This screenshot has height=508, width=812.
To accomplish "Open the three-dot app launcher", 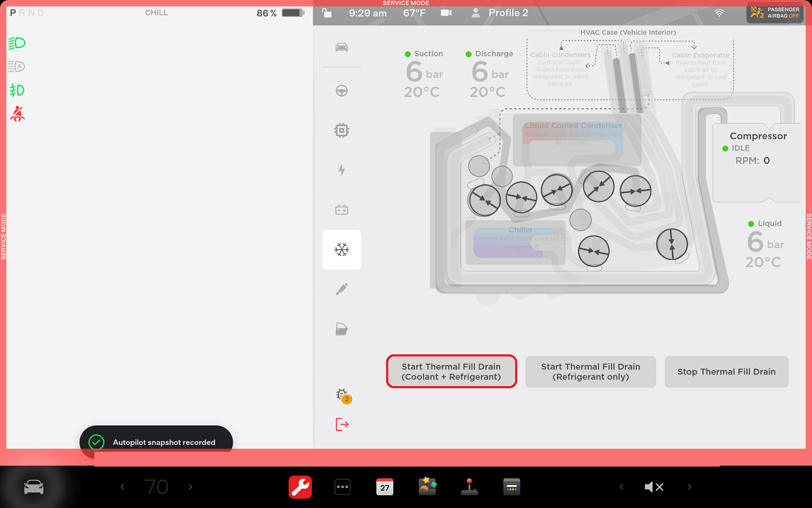I will (342, 487).
